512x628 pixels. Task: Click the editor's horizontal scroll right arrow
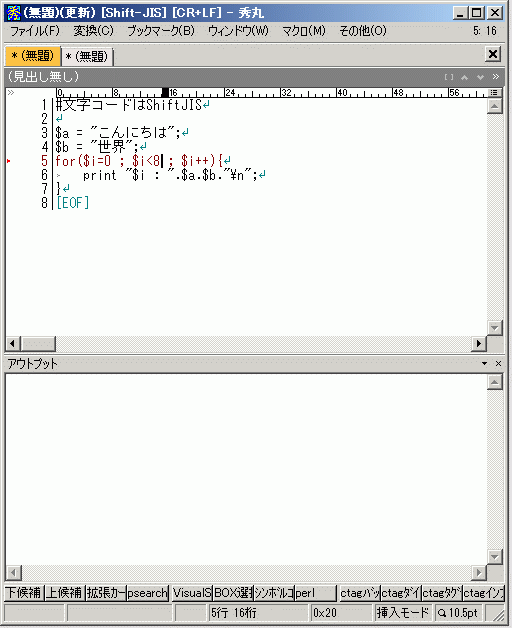point(478,343)
